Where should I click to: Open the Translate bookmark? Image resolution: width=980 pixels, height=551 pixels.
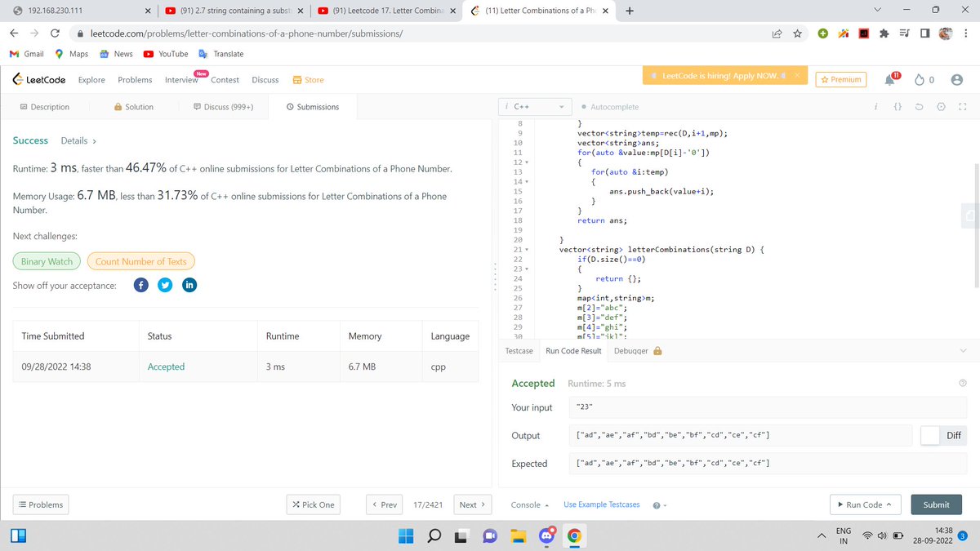point(220,54)
